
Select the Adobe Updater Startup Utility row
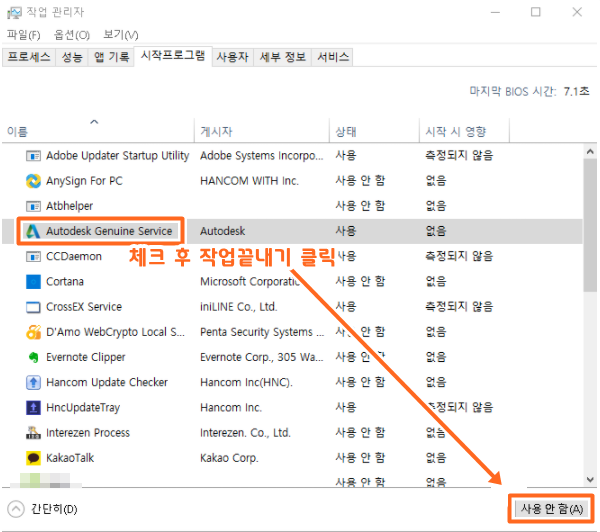coord(292,156)
